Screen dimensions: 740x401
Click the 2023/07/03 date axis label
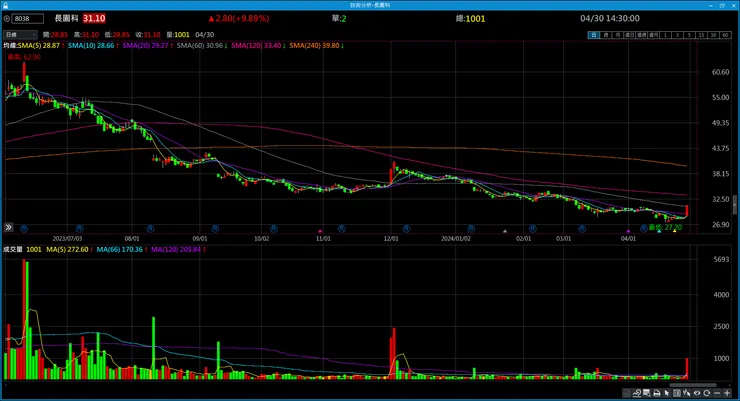(67, 239)
